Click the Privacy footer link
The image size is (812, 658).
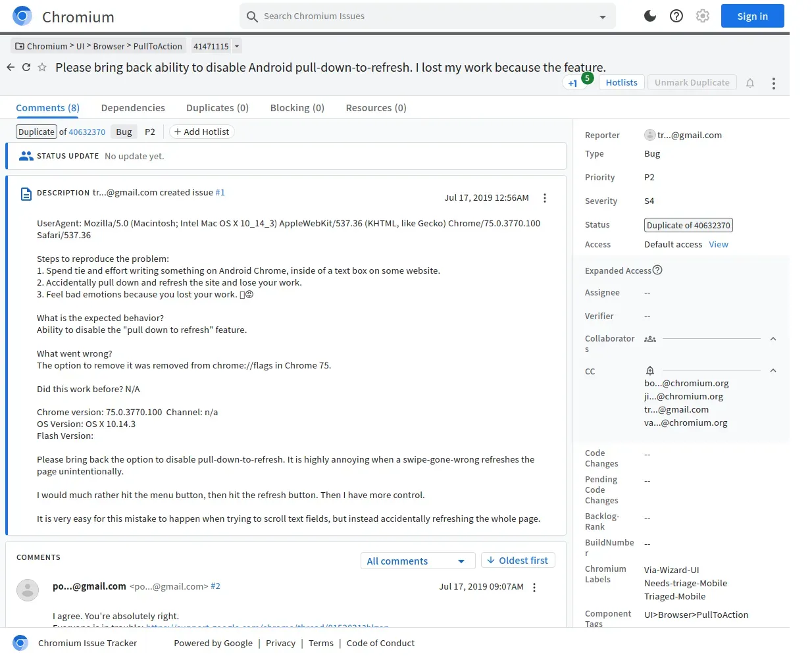point(280,643)
